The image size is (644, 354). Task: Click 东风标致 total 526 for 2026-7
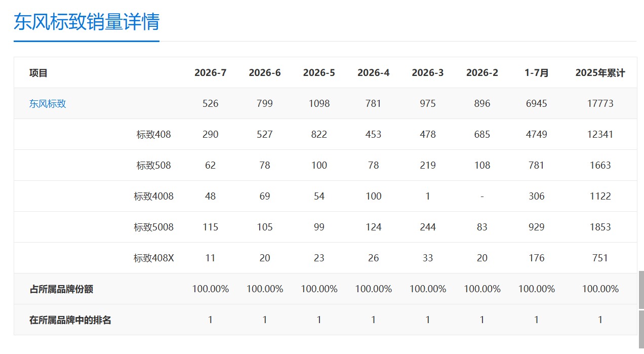click(211, 104)
